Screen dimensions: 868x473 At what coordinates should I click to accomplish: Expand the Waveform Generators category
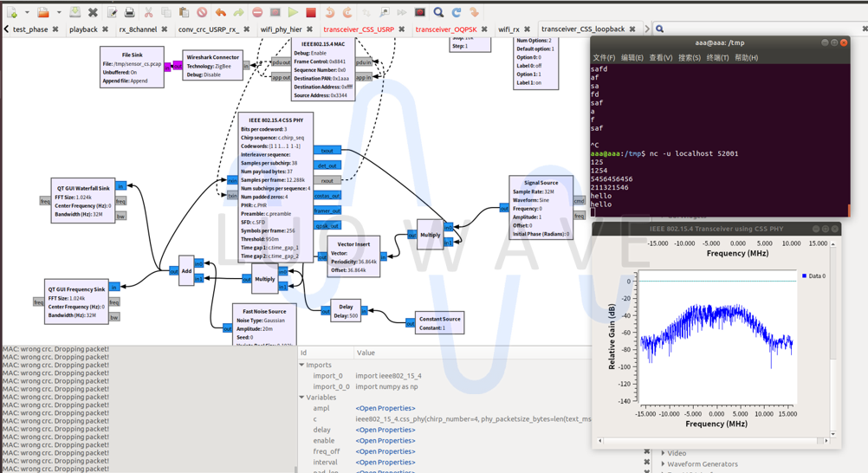pos(664,464)
